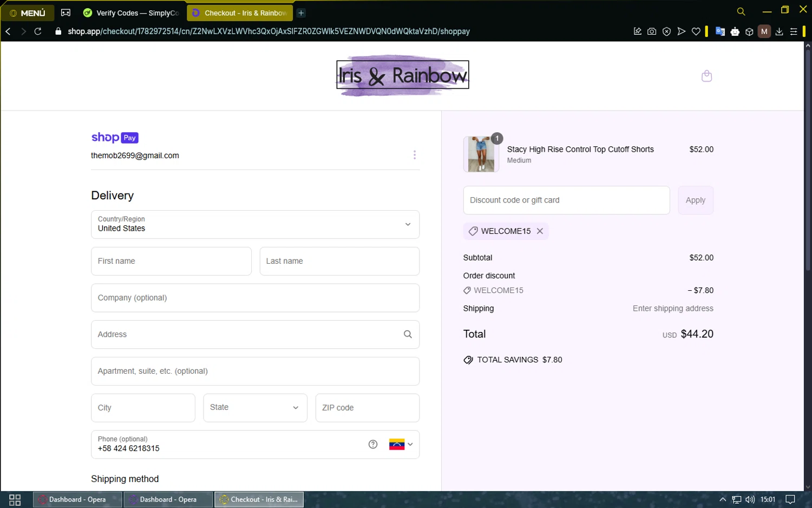Image resolution: width=812 pixels, height=508 pixels.
Task: Click the Apartment, suite, etc. field
Action: [255, 371]
